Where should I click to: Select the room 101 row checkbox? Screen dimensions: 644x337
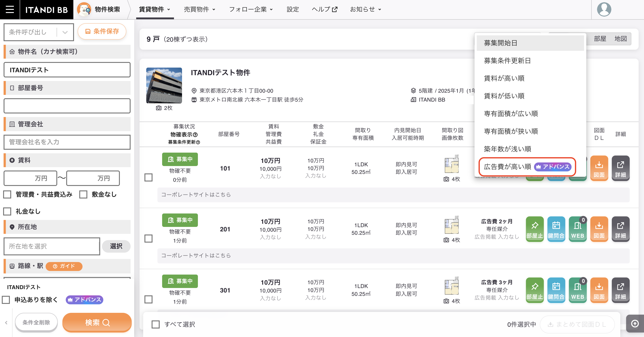148,178
